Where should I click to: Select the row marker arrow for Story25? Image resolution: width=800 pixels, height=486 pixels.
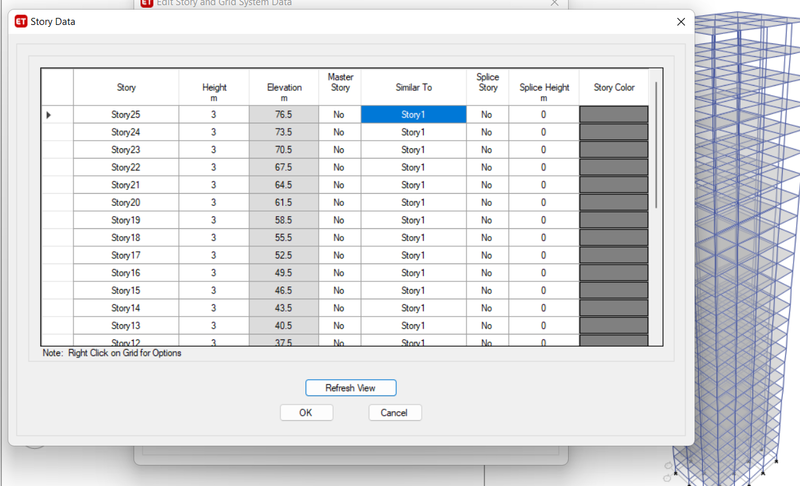[x=48, y=115]
